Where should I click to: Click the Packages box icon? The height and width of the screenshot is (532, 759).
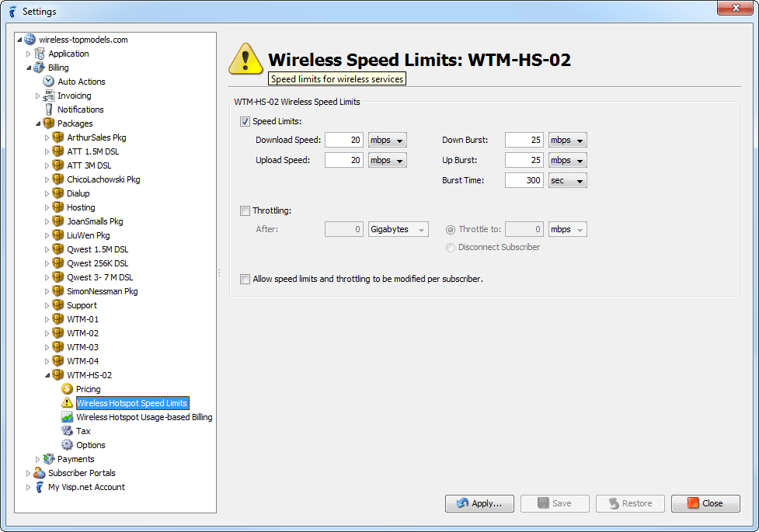48,123
